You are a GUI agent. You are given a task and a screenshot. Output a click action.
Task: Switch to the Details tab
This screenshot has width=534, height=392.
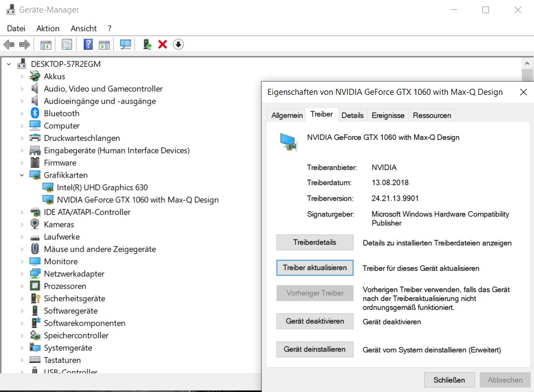[352, 115]
